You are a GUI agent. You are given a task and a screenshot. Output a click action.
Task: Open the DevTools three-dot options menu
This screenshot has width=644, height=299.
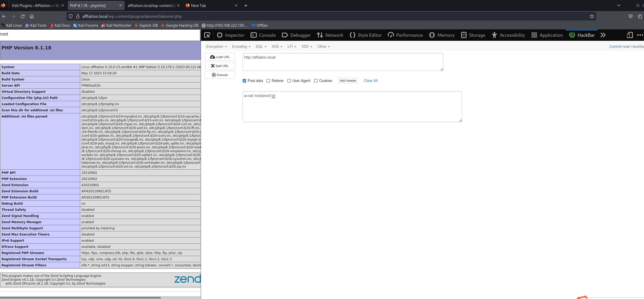[x=640, y=35]
